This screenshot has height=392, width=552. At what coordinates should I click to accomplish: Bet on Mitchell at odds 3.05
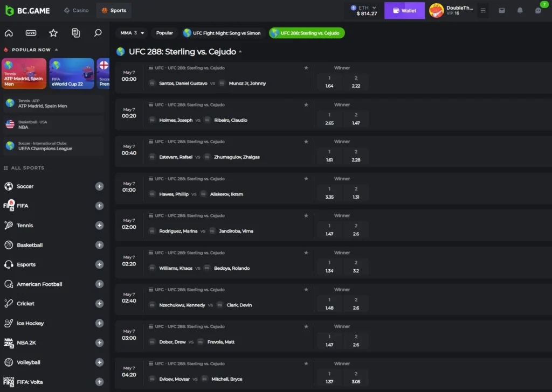coord(356,378)
